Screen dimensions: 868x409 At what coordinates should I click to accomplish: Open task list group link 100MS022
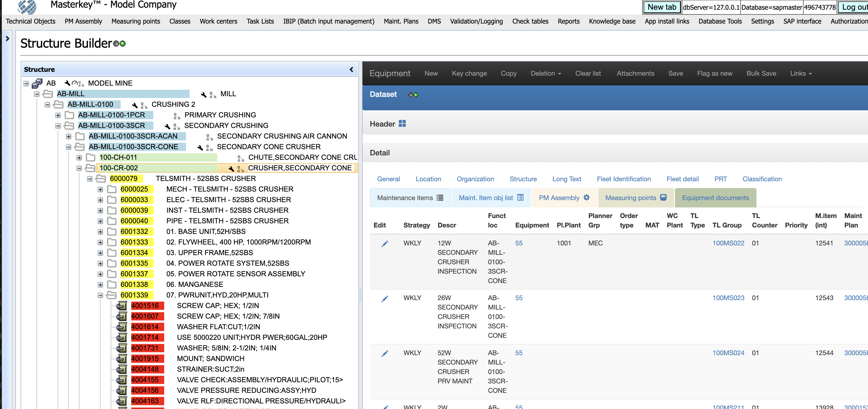(728, 243)
